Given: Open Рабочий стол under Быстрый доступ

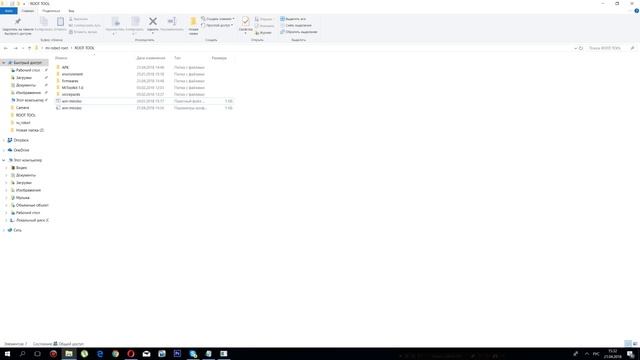Looking at the screenshot, I should tap(28, 70).
